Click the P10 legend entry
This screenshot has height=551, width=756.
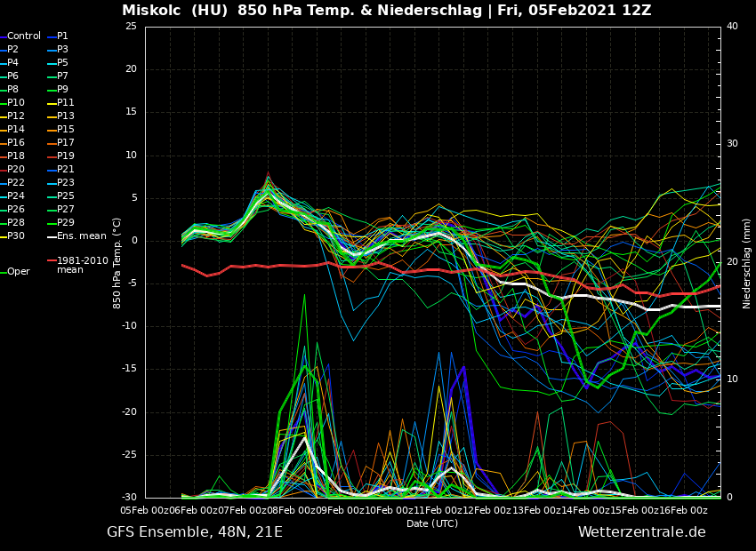pos(16,103)
